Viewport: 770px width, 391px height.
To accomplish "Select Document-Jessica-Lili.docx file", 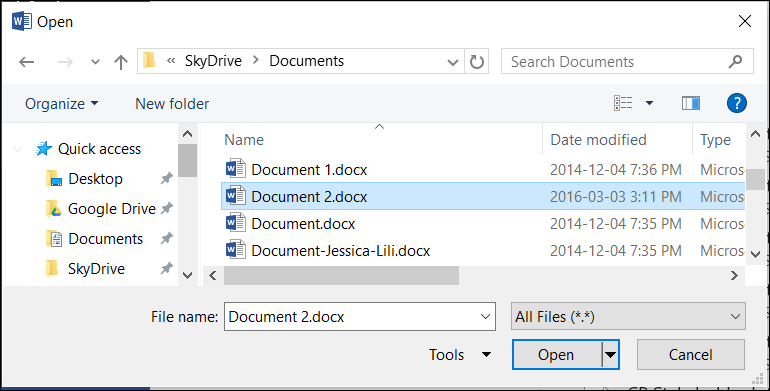I will click(340, 251).
